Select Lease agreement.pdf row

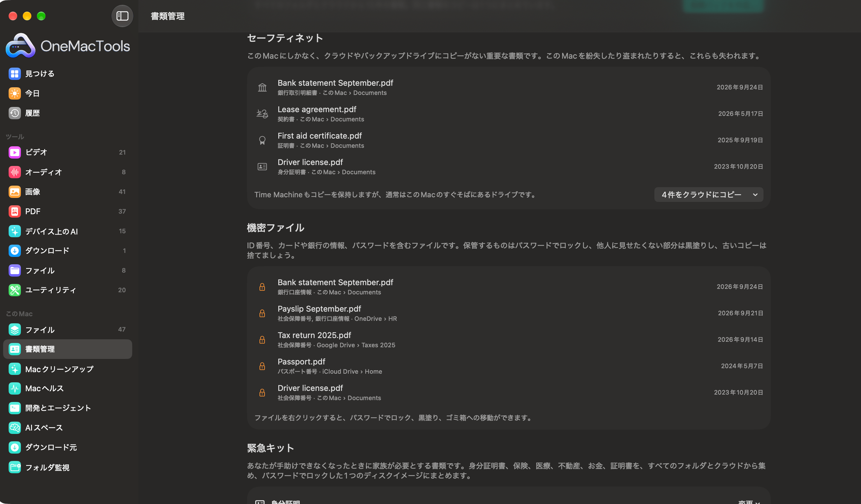[509, 114]
